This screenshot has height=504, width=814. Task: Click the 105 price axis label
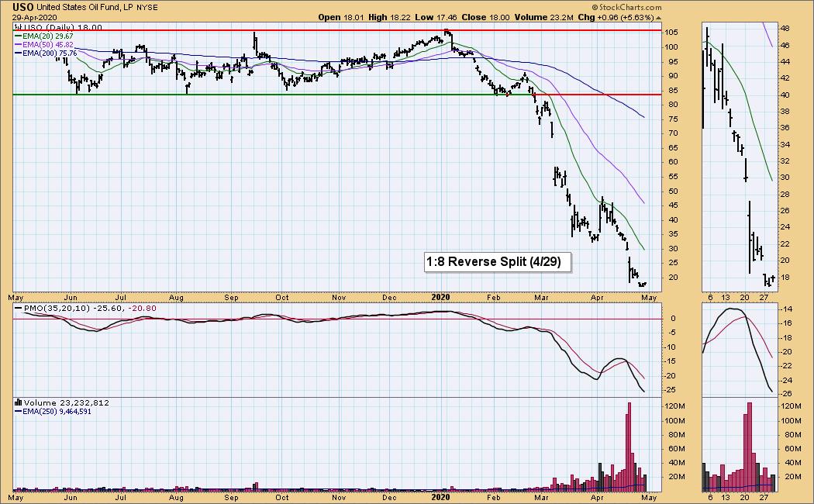pos(672,33)
